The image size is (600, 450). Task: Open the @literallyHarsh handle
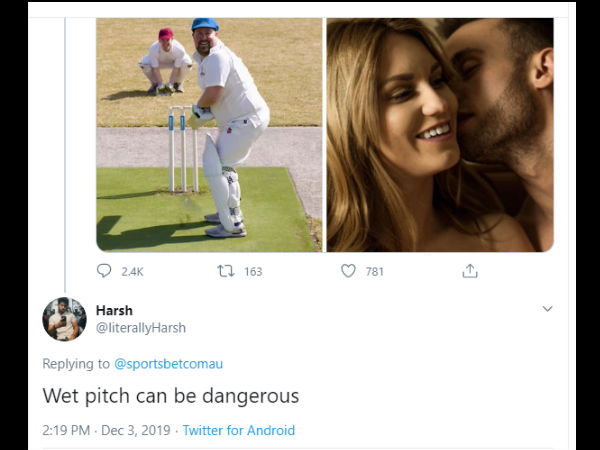(x=140, y=328)
